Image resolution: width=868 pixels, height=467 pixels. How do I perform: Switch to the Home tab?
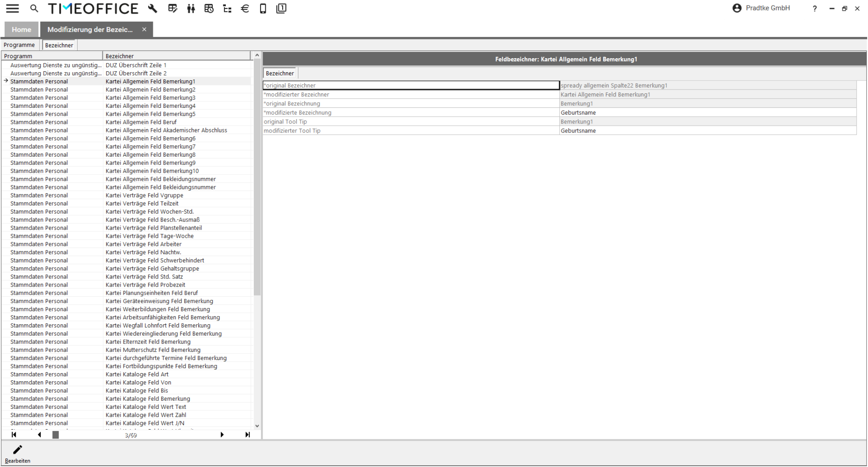(21, 30)
